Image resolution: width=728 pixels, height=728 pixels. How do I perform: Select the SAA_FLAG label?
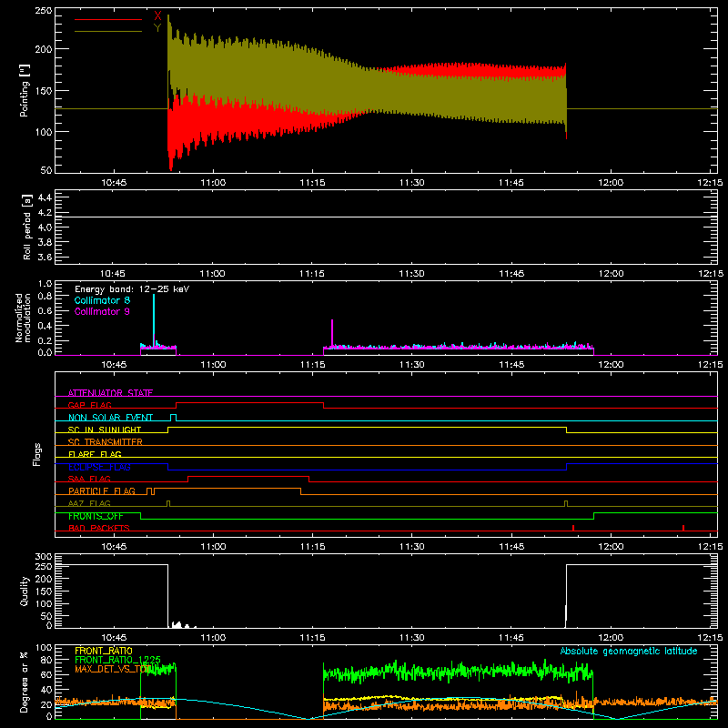[89, 479]
